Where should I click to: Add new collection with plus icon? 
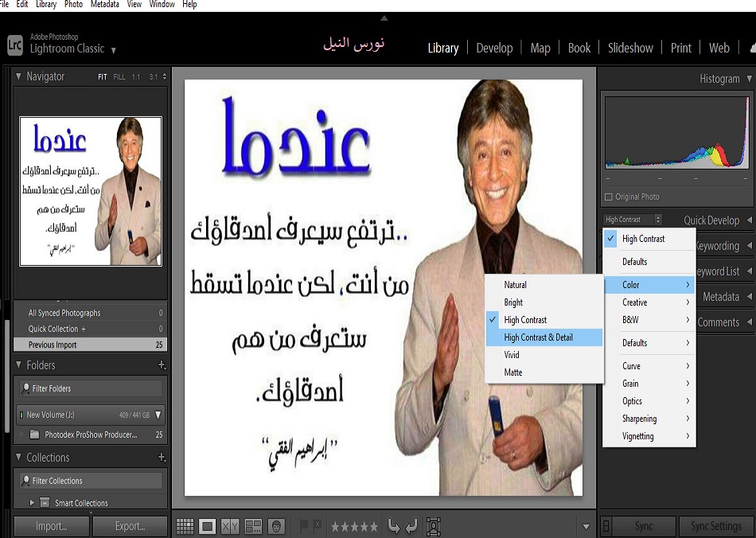click(x=162, y=458)
